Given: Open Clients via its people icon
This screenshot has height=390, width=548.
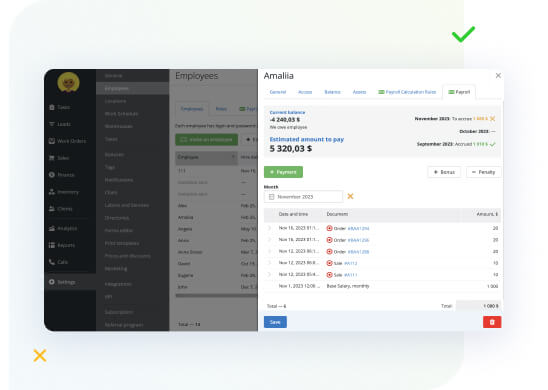Looking at the screenshot, I should tap(52, 209).
